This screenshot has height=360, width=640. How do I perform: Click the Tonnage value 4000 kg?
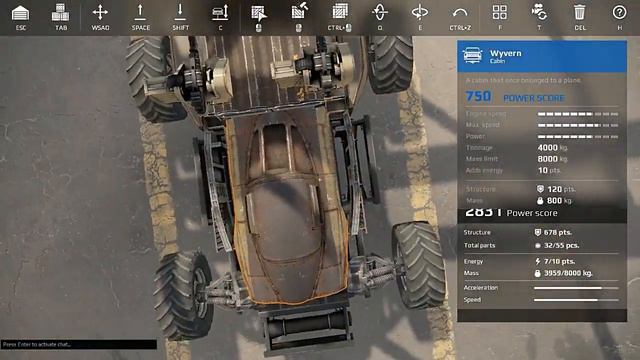pyautogui.click(x=552, y=148)
